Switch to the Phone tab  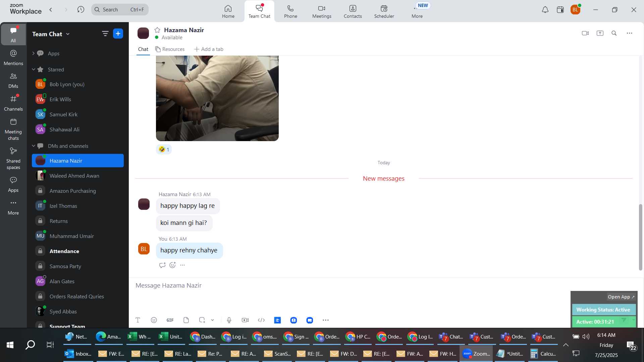(x=290, y=11)
